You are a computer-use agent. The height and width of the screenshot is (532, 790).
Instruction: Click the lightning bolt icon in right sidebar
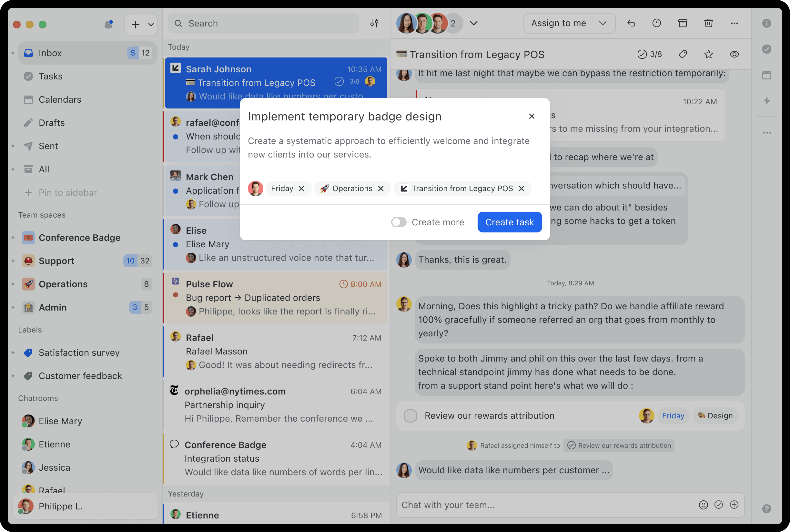tap(766, 101)
